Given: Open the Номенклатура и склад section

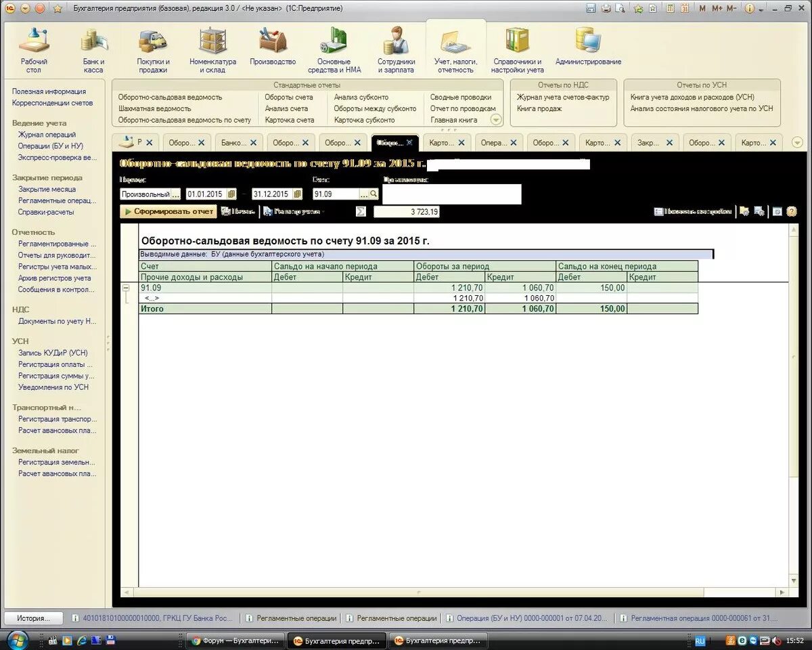Looking at the screenshot, I should pos(212,50).
